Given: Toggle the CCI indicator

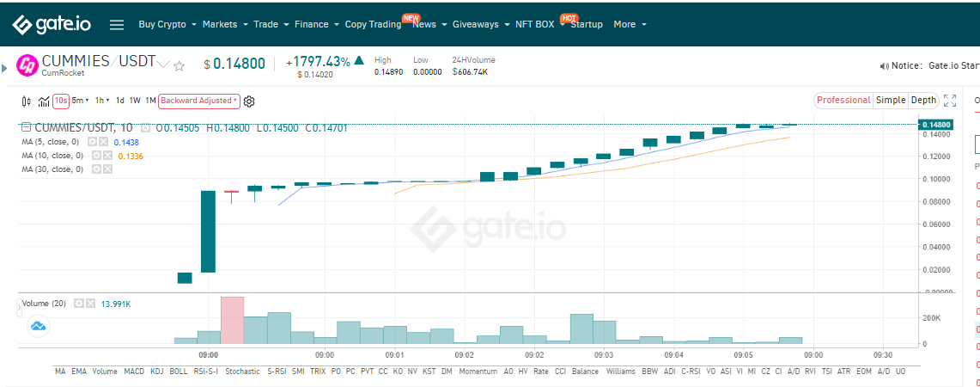Looking at the screenshot, I should click(x=560, y=372).
